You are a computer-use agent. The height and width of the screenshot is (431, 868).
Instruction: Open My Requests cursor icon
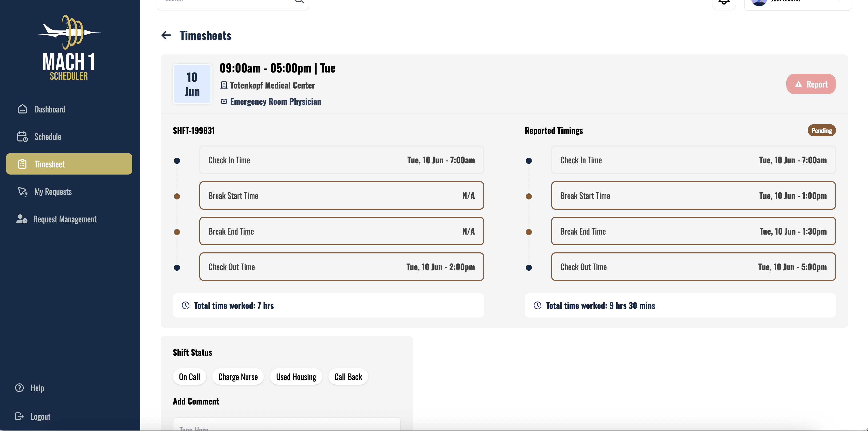(x=22, y=192)
